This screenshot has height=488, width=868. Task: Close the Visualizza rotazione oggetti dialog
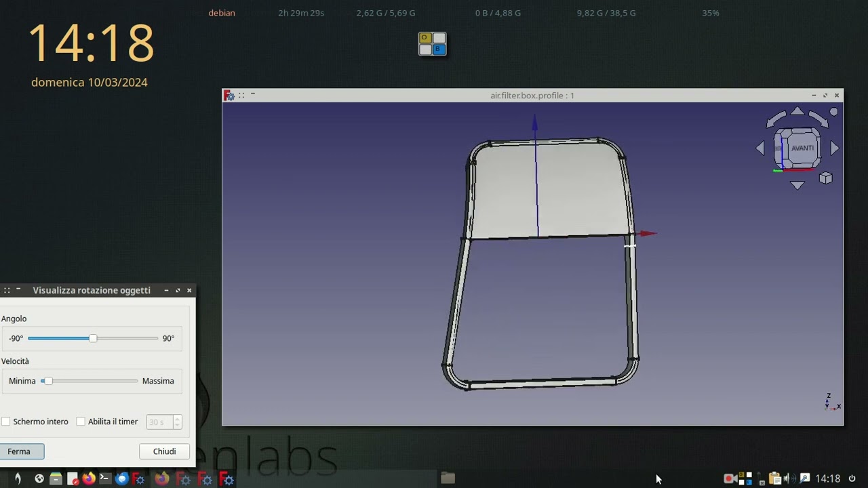tap(189, 290)
